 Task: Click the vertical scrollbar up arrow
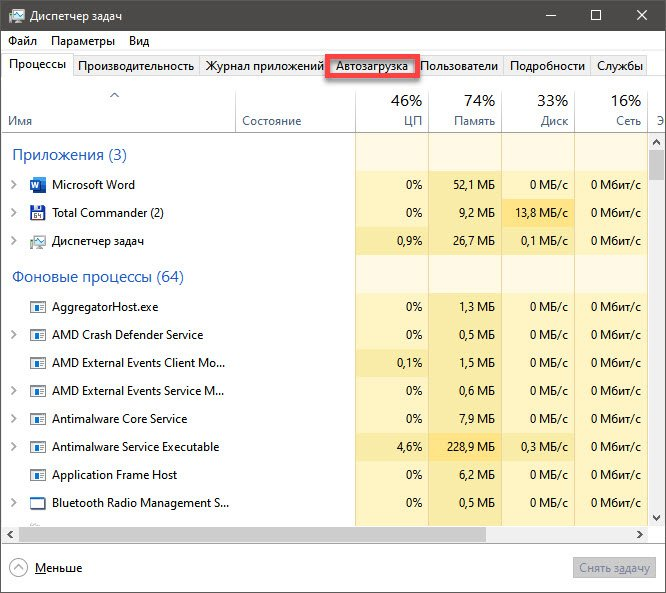[656, 142]
